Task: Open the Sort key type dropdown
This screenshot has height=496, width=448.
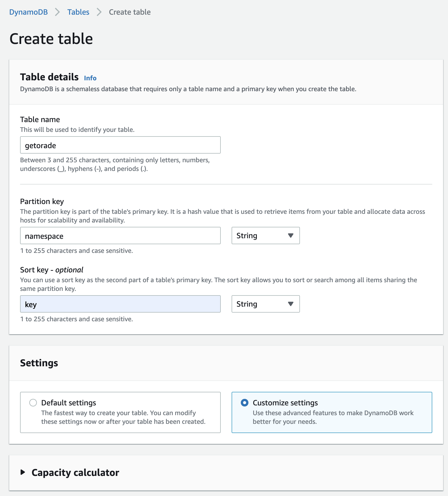Action: [x=266, y=304]
